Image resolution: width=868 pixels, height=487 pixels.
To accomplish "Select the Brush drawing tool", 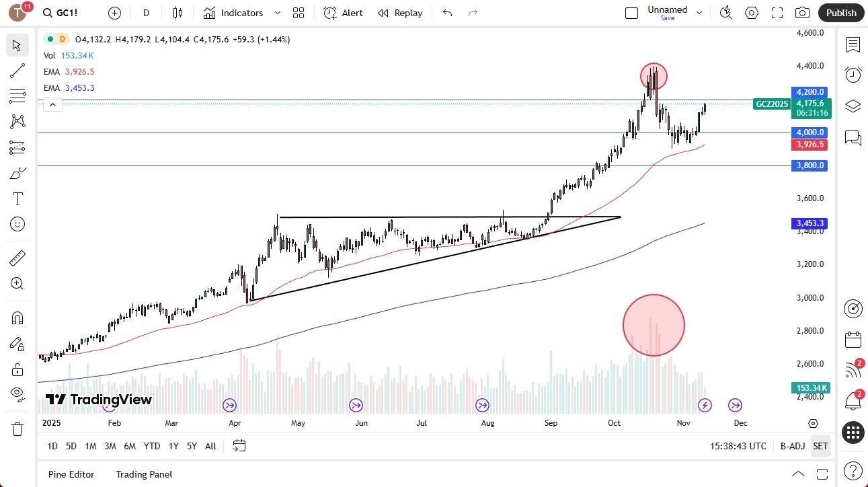I will tap(17, 172).
